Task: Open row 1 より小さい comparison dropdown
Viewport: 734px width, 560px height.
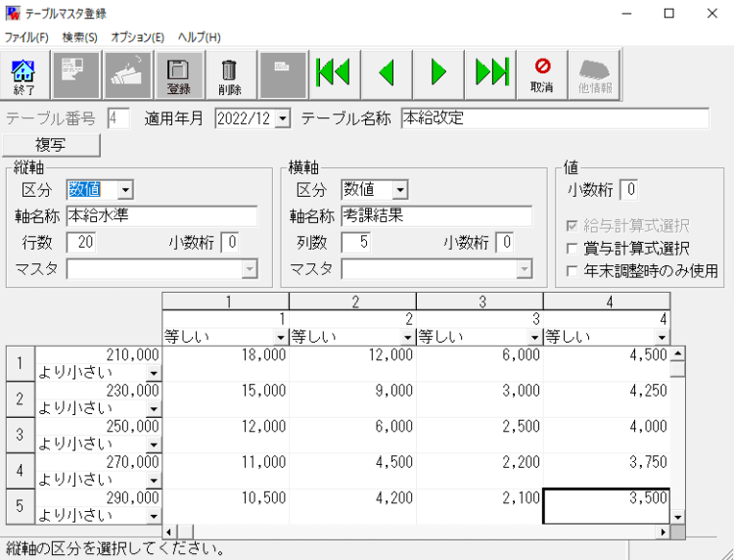Action: [153, 373]
